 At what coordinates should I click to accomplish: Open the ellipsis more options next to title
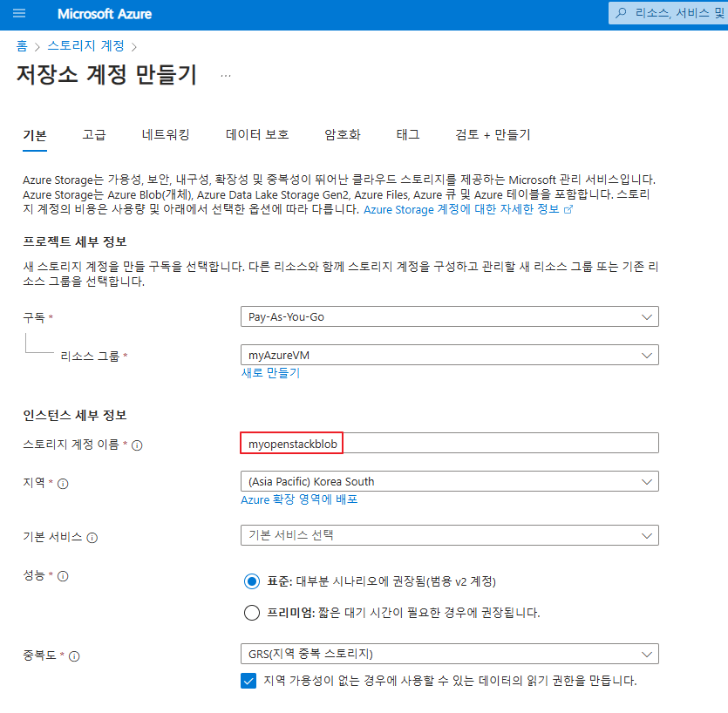[226, 76]
